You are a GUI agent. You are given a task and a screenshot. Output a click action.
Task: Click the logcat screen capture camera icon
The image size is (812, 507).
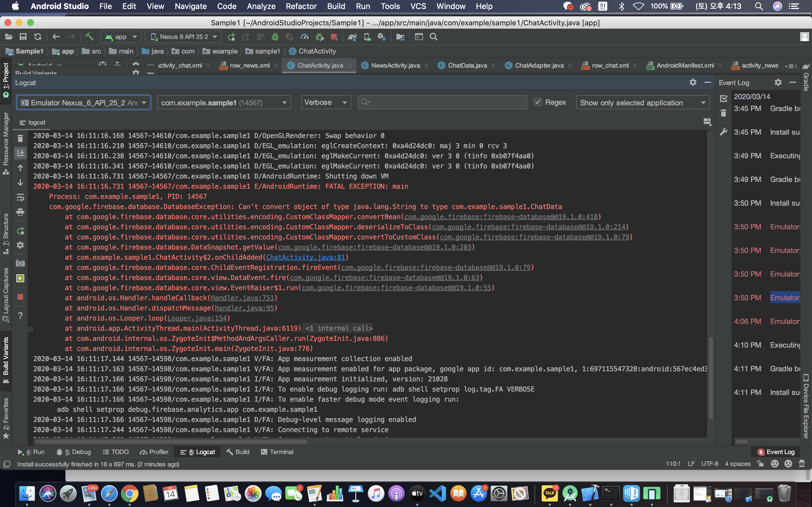tap(20, 263)
